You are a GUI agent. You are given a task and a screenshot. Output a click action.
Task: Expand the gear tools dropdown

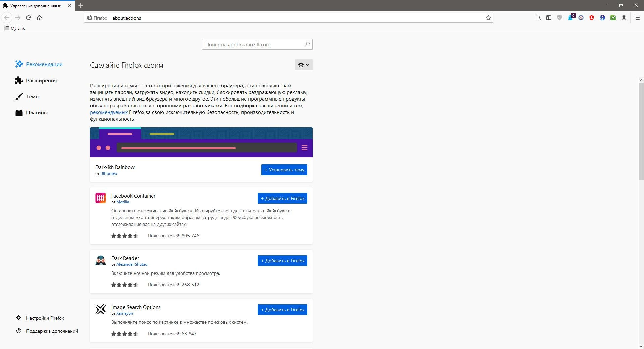(304, 65)
